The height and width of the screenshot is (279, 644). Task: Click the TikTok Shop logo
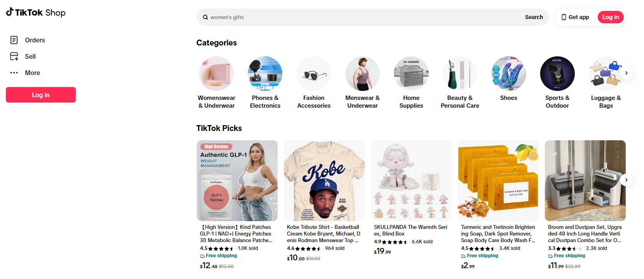pos(35,12)
